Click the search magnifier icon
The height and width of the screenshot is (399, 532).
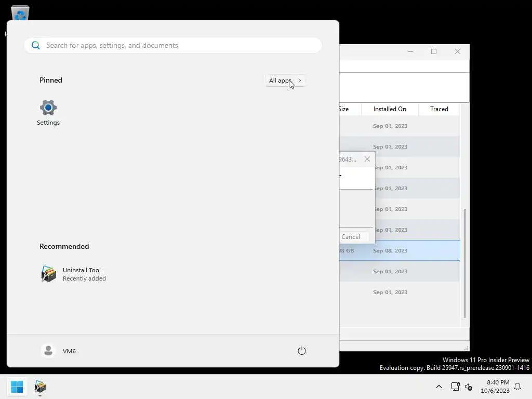tap(36, 46)
